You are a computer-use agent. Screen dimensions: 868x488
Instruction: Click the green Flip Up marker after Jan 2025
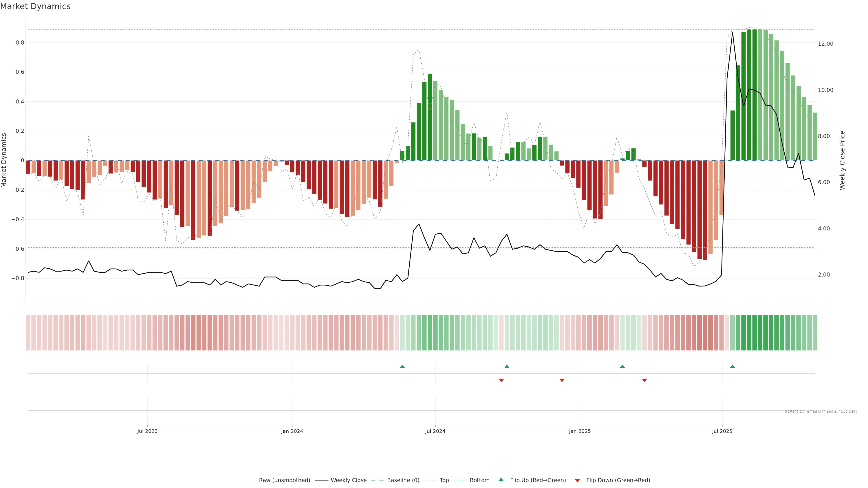pos(622,366)
